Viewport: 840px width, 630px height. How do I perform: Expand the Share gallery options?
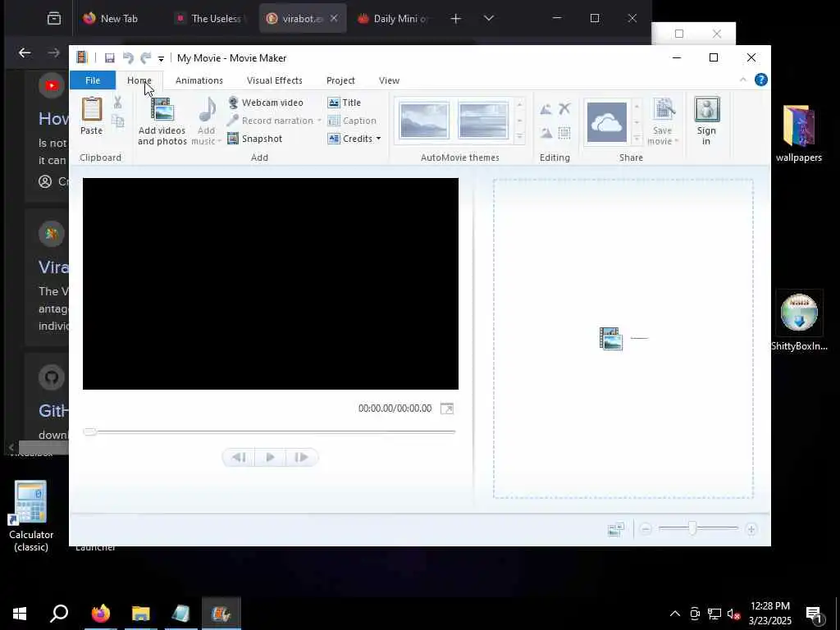637,139
